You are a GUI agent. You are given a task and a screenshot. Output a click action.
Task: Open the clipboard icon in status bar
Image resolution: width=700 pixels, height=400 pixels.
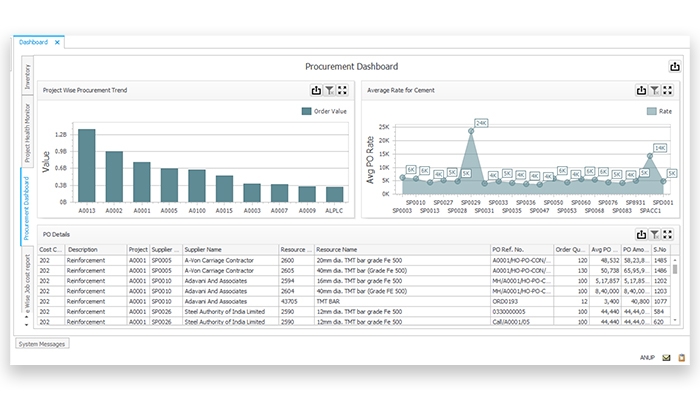click(681, 358)
